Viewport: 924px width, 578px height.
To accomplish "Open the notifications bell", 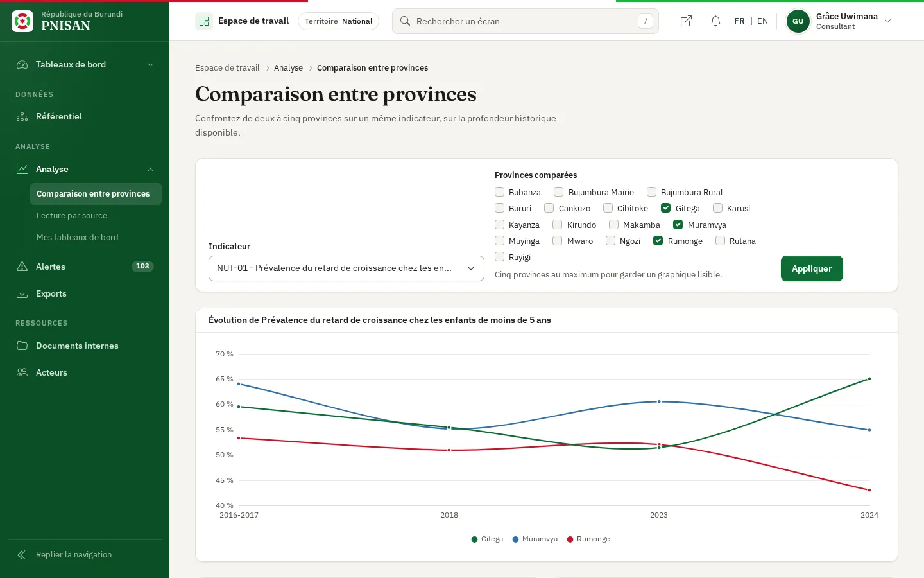I will pyautogui.click(x=715, y=21).
